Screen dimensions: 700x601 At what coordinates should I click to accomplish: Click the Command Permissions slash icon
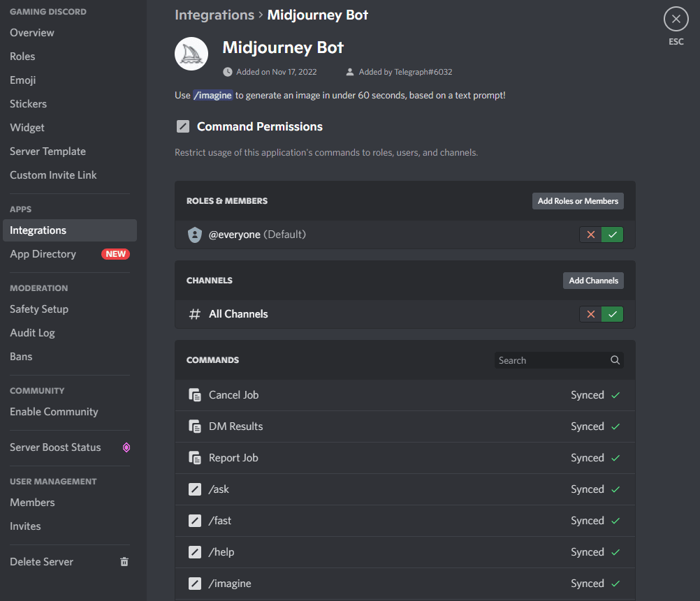pos(183,127)
